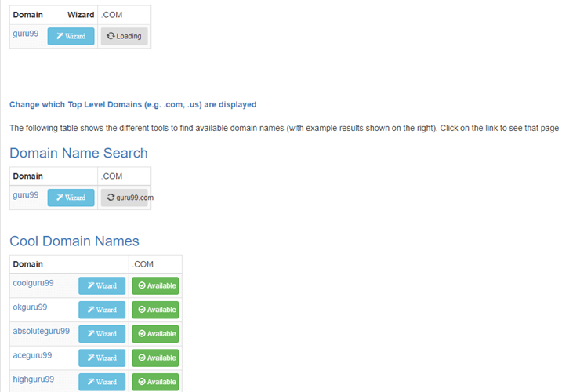
Task: Click the wand icon in the okguru99 row
Action: pyautogui.click(x=90, y=310)
